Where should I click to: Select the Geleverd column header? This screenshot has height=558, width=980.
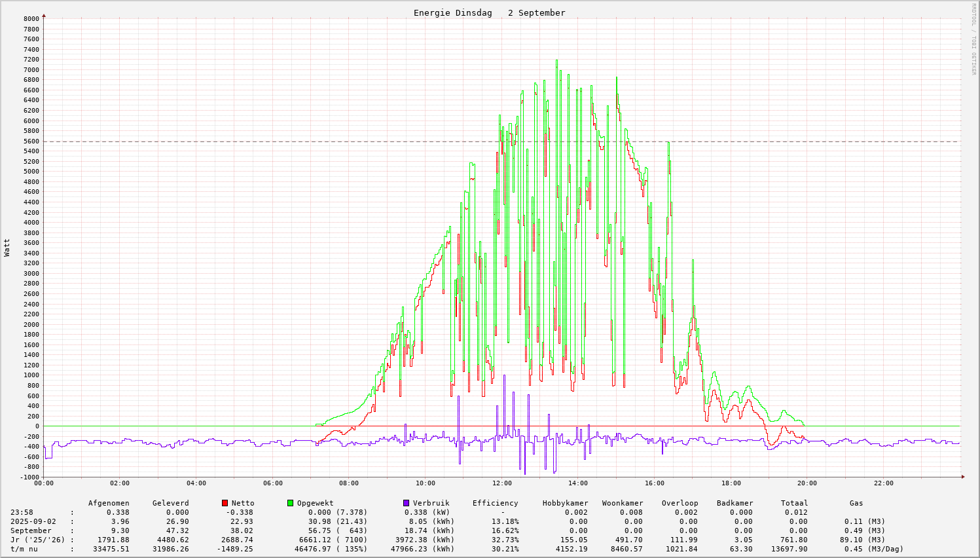170,503
